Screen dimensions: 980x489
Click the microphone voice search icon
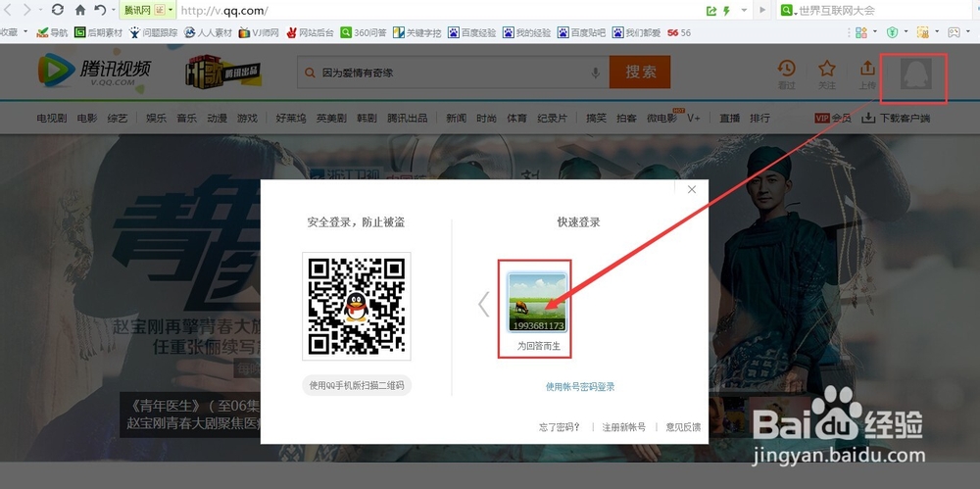coord(596,73)
